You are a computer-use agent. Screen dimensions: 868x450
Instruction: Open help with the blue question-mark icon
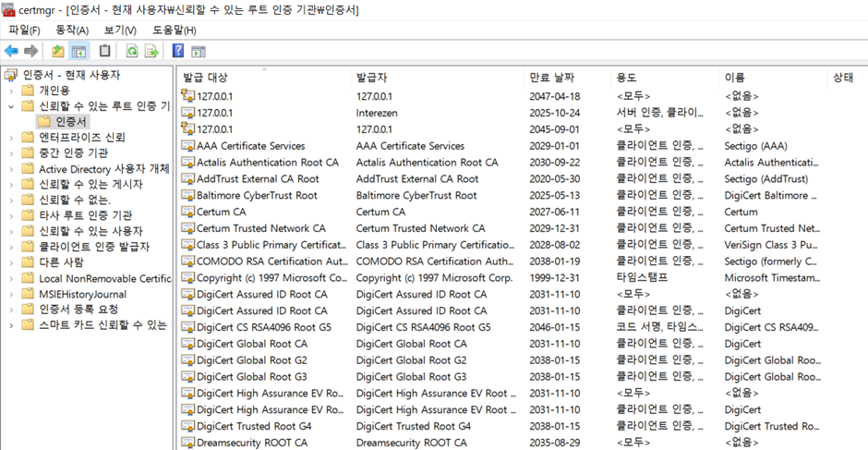(178, 51)
